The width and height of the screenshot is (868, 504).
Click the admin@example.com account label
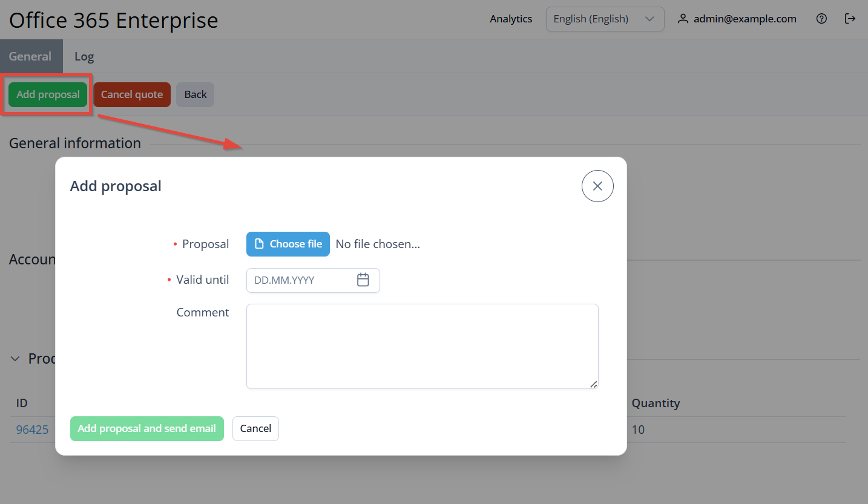745,19
